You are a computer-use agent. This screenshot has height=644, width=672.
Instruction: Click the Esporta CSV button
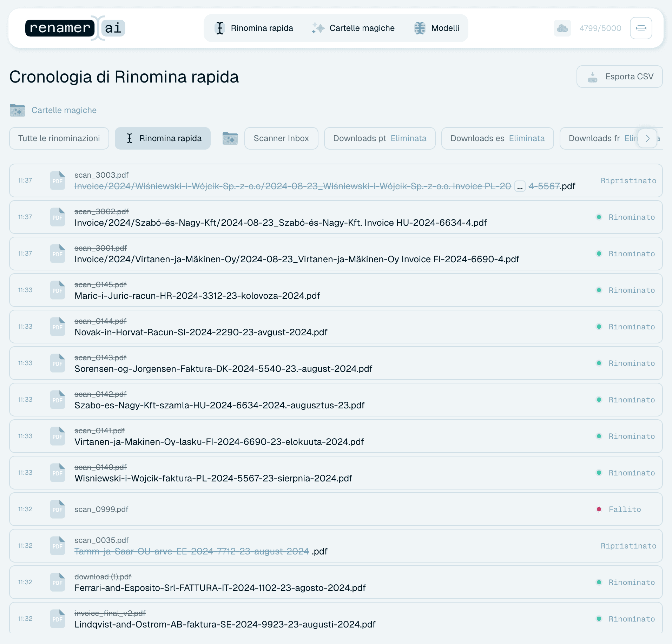tap(620, 77)
